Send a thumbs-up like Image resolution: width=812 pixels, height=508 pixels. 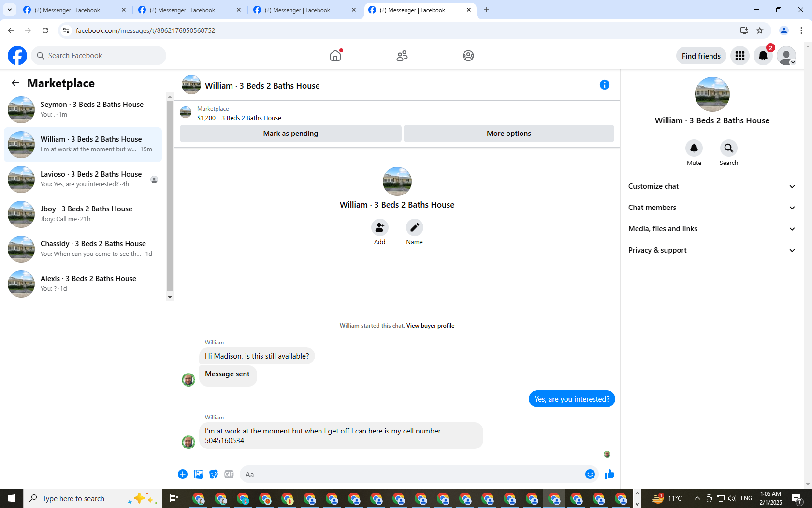(x=609, y=474)
